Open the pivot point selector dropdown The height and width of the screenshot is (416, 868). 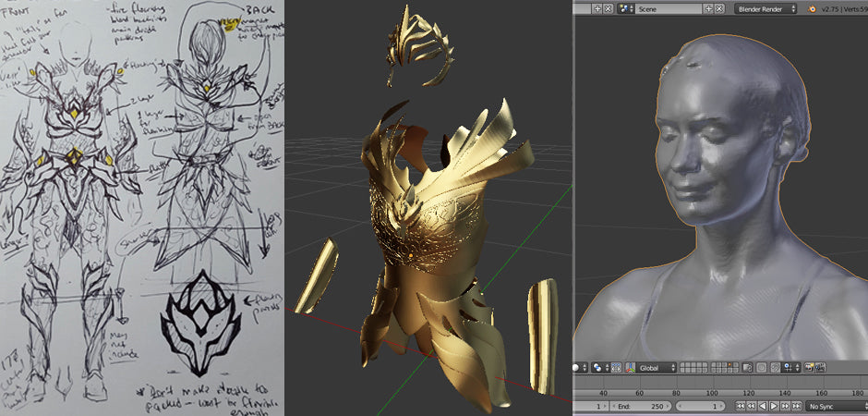(601, 367)
